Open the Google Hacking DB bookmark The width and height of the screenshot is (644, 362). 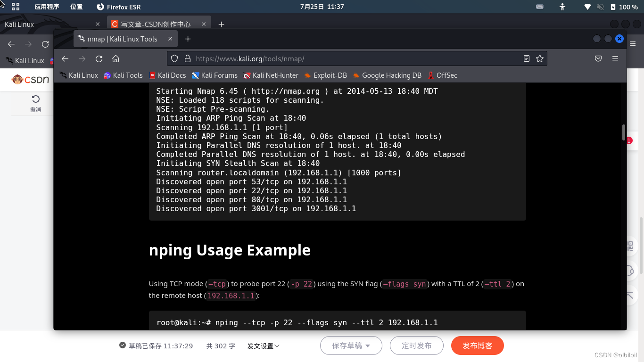point(387,75)
